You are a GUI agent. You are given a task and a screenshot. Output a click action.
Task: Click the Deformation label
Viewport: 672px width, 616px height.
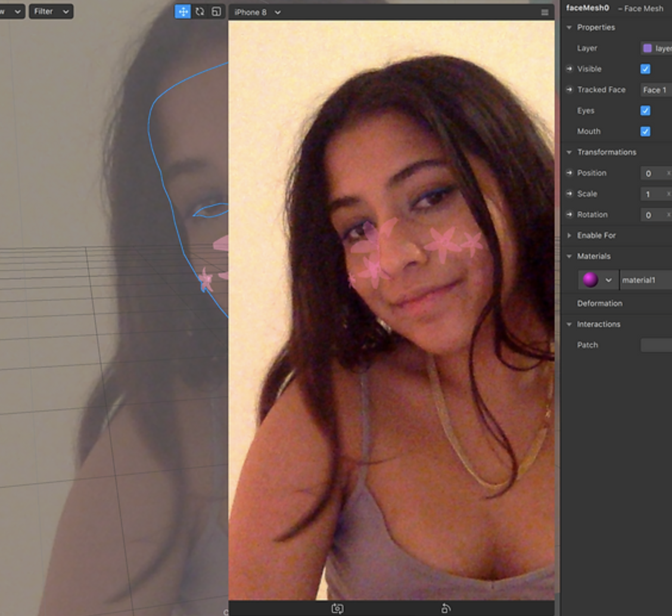(x=599, y=303)
